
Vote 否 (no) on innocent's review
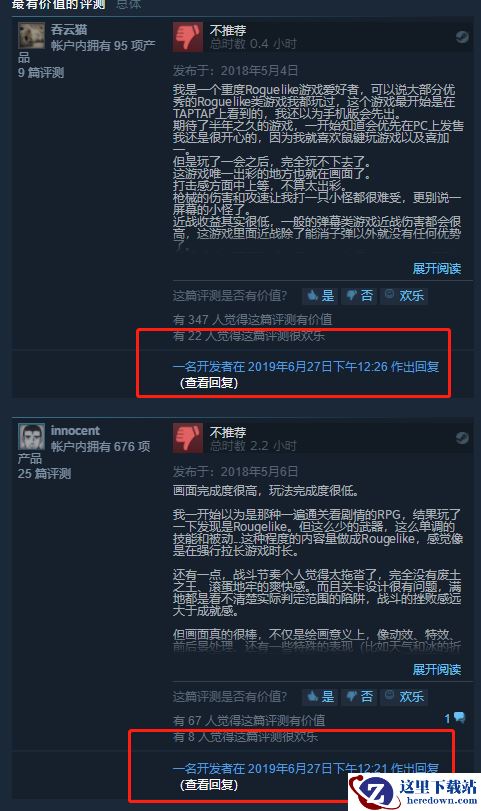coord(359,697)
